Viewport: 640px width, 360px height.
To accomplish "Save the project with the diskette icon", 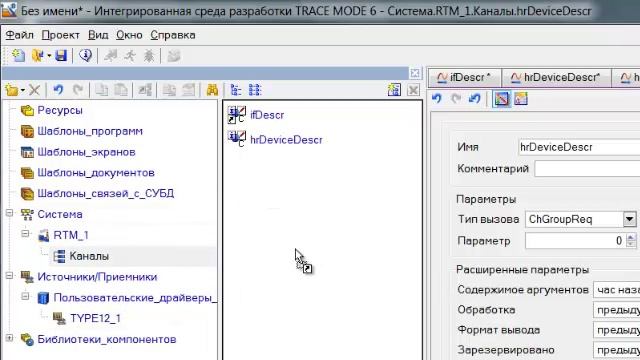I will pyautogui.click(x=61, y=56).
